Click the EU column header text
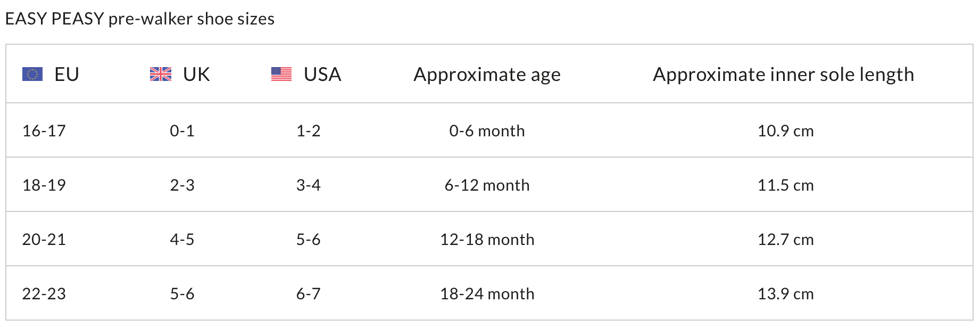Viewport: 980px width, 327px height. coord(67,74)
